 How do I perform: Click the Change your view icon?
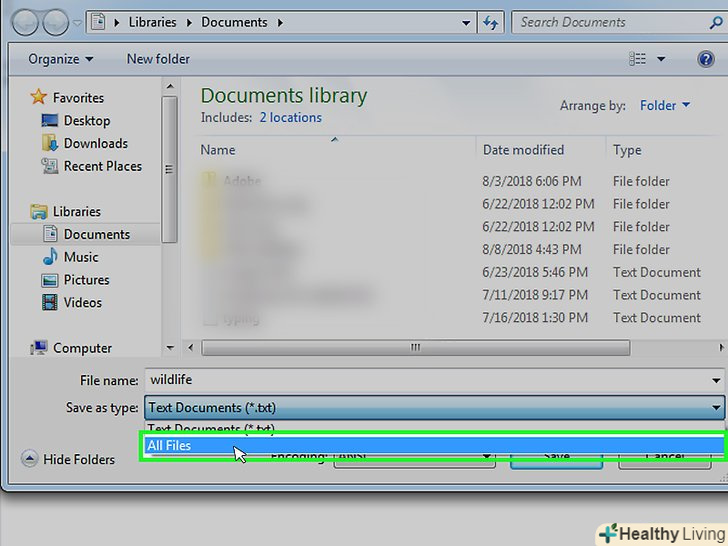point(637,59)
